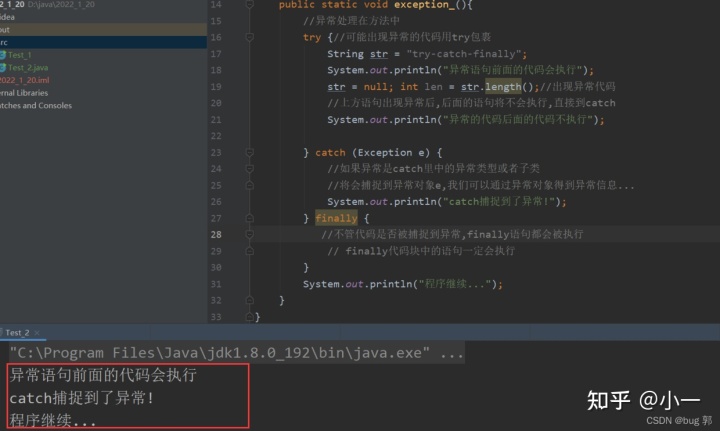720x431 pixels.
Task: Select the .idea folder in project tree
Action: coord(7,17)
